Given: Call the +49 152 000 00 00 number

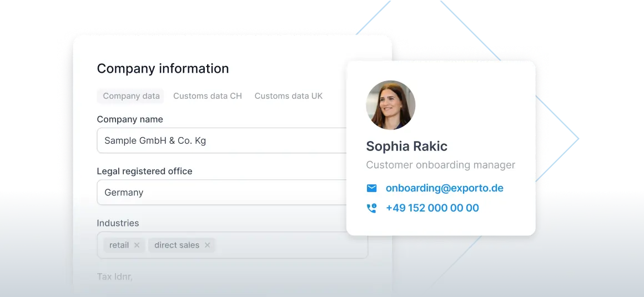Looking at the screenshot, I should (x=432, y=208).
